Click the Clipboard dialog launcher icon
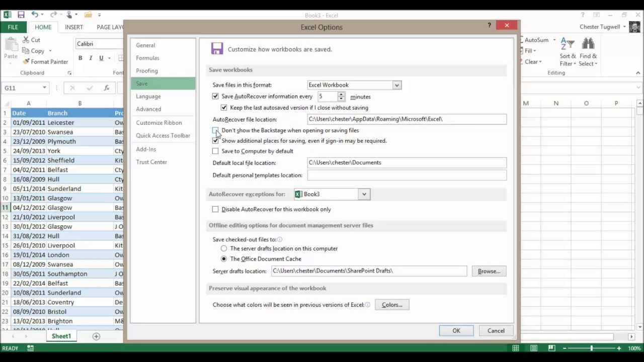 coord(69,73)
